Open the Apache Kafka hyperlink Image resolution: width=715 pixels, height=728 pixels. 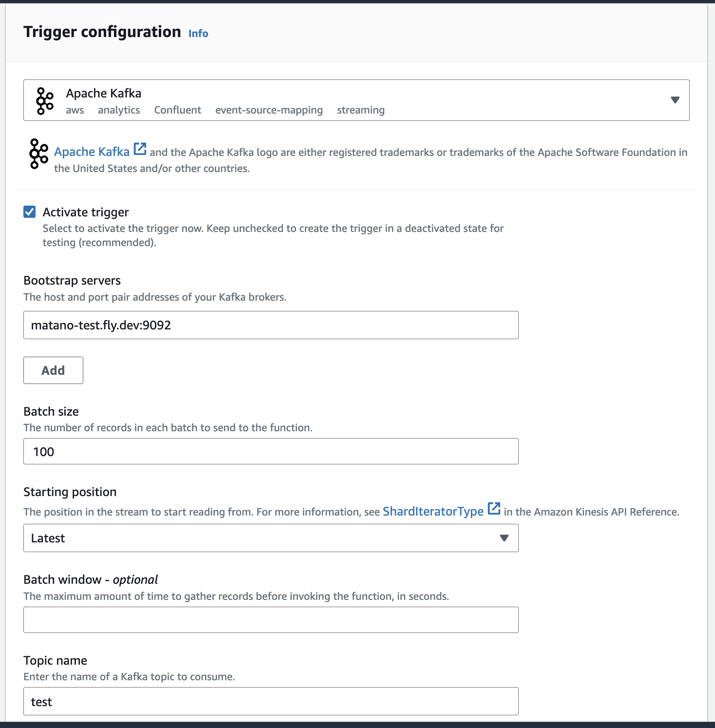[x=92, y=152]
